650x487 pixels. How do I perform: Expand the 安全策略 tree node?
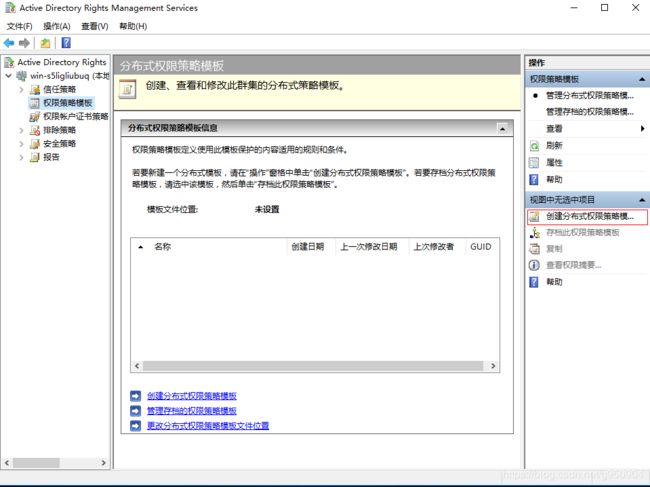pos(21,144)
